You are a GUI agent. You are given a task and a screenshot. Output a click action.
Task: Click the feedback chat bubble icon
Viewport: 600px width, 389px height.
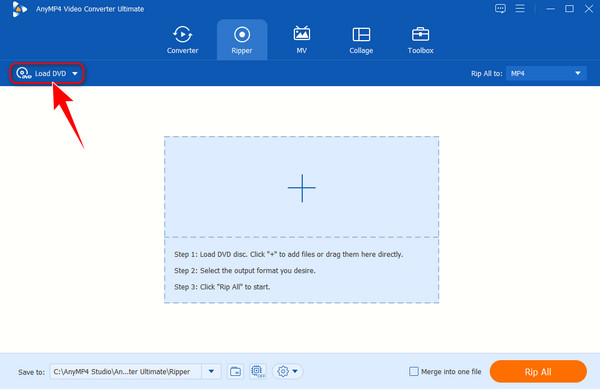(500, 8)
